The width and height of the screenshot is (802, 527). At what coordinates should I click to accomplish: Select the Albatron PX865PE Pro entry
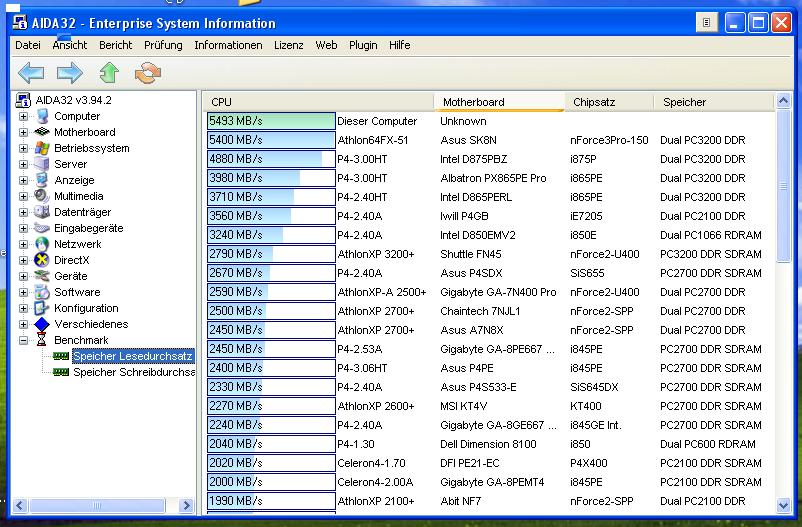click(x=493, y=178)
